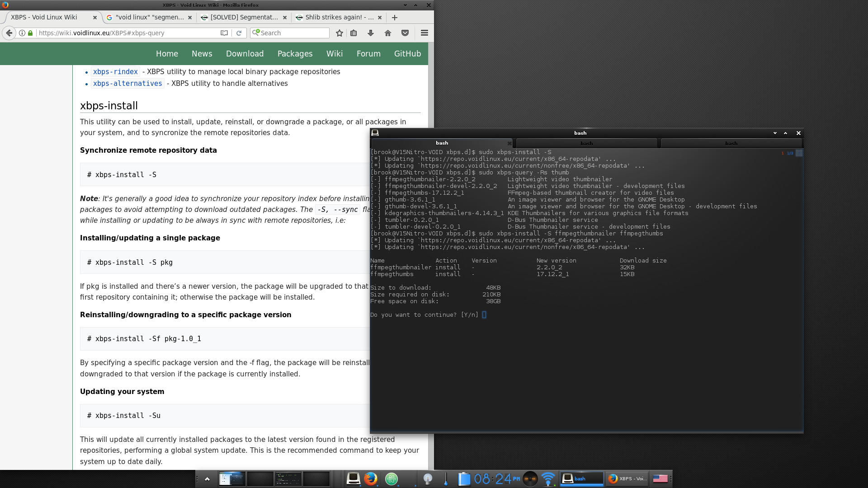
Task: Click the 'ffmpegthumbs-17.12.2_1' line in terminal
Action: pyautogui.click(x=424, y=193)
